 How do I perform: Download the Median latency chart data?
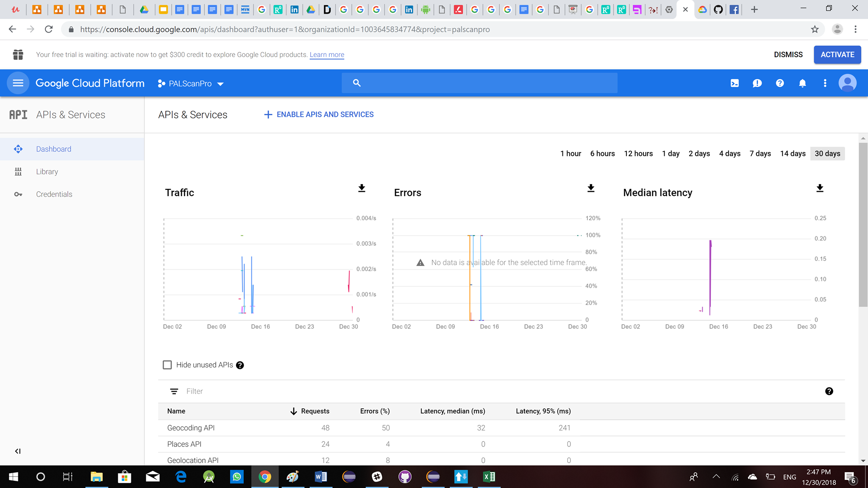click(x=820, y=188)
